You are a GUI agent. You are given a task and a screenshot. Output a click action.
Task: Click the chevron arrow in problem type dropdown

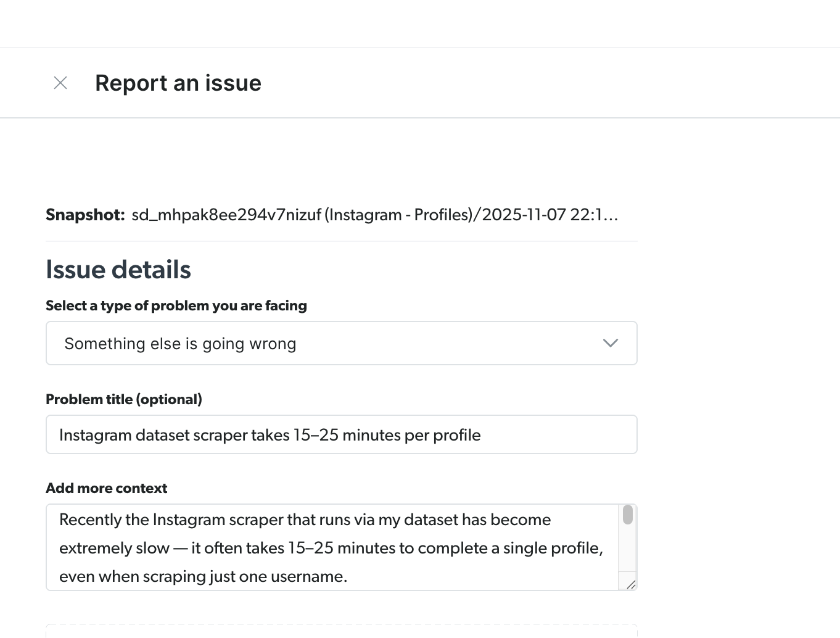(x=610, y=343)
